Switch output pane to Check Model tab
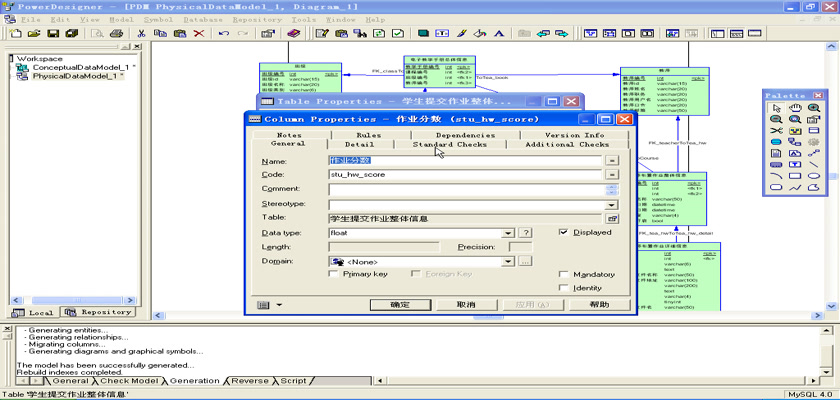840x400 pixels. click(130, 381)
